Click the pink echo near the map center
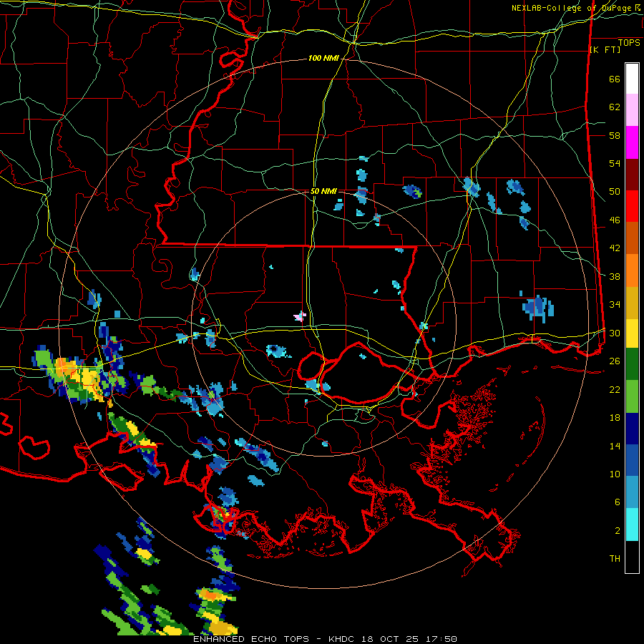 pyautogui.click(x=301, y=316)
